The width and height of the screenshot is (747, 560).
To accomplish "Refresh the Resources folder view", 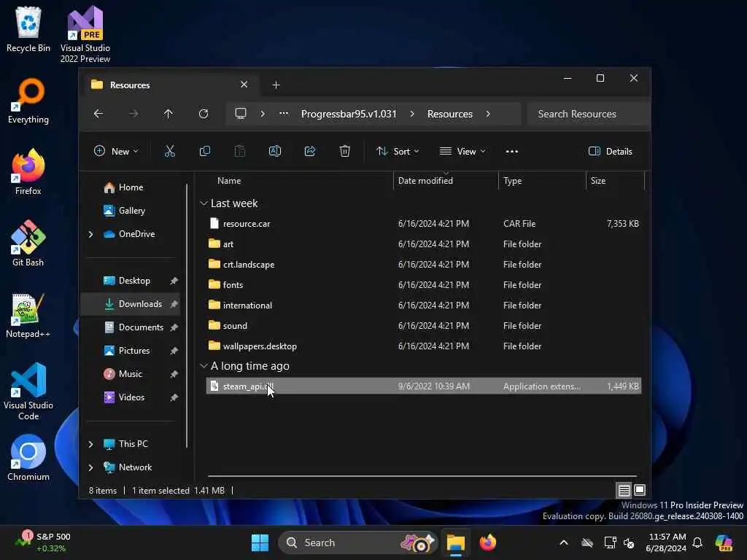I will click(x=204, y=114).
